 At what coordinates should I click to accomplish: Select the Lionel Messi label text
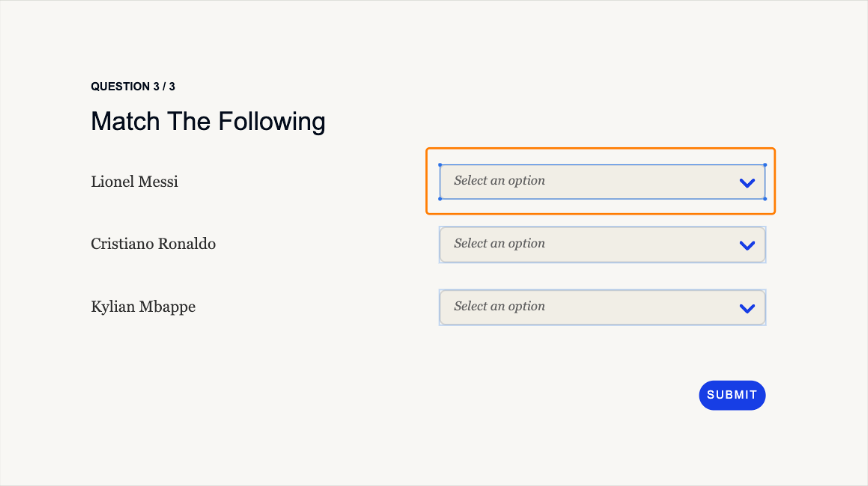(134, 181)
